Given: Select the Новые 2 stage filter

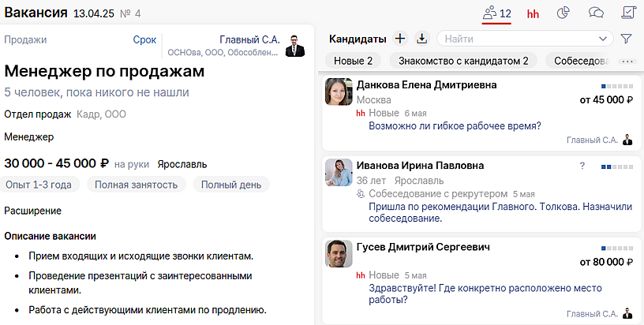Looking at the screenshot, I should click(x=353, y=61).
